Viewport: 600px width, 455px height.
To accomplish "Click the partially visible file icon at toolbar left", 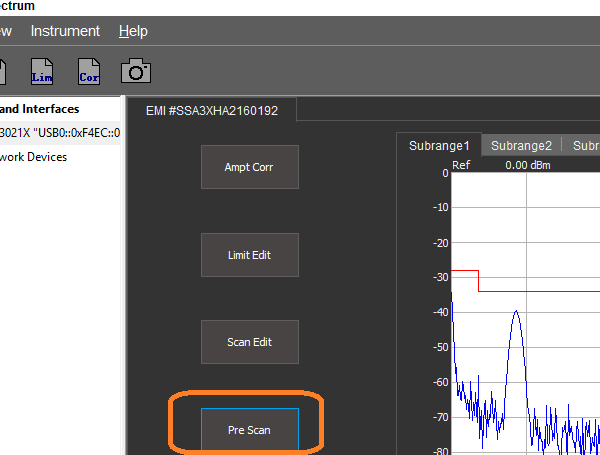I will tap(3, 72).
